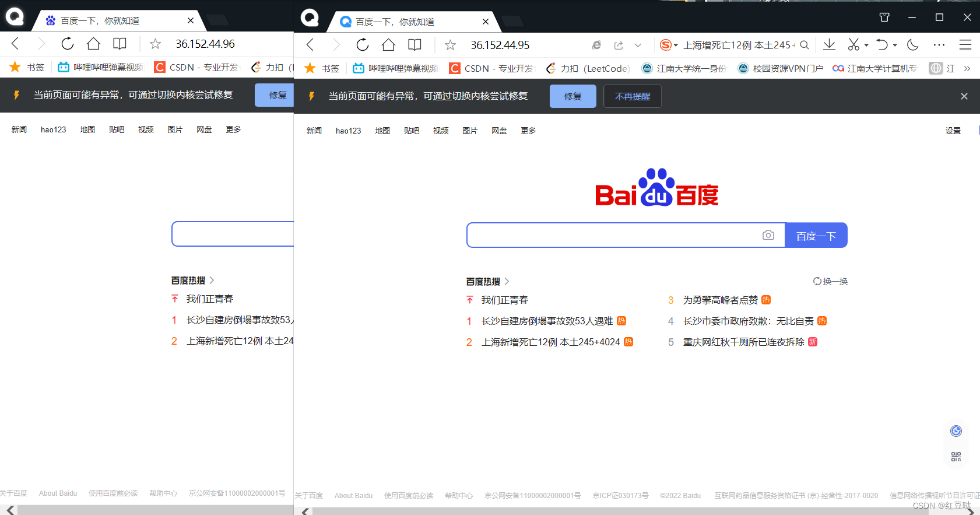Open the downloads icon in right window

(829, 45)
